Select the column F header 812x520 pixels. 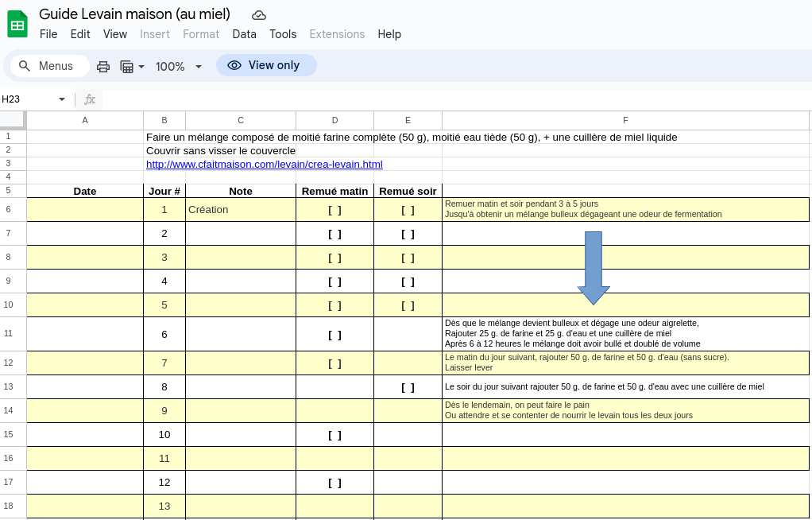click(625, 120)
